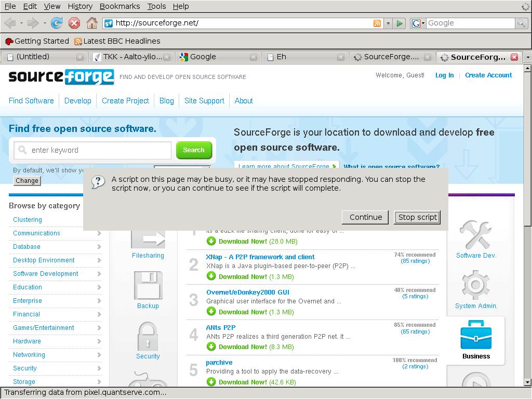The image size is (532, 399).
Task: Open the Getting Started bookmark
Action: (x=37, y=41)
